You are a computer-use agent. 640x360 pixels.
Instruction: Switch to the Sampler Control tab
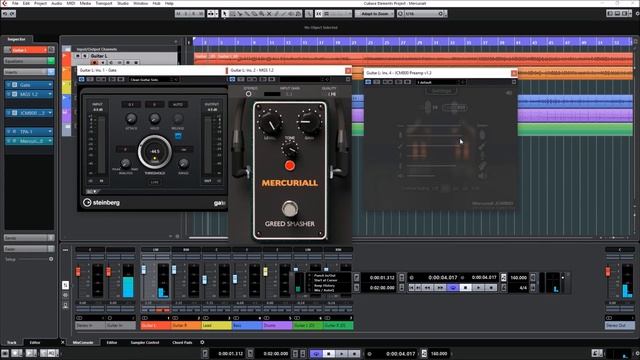tap(145, 342)
